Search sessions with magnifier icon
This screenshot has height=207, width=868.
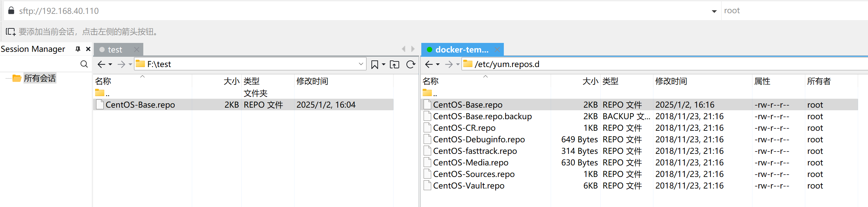pyautogui.click(x=84, y=64)
